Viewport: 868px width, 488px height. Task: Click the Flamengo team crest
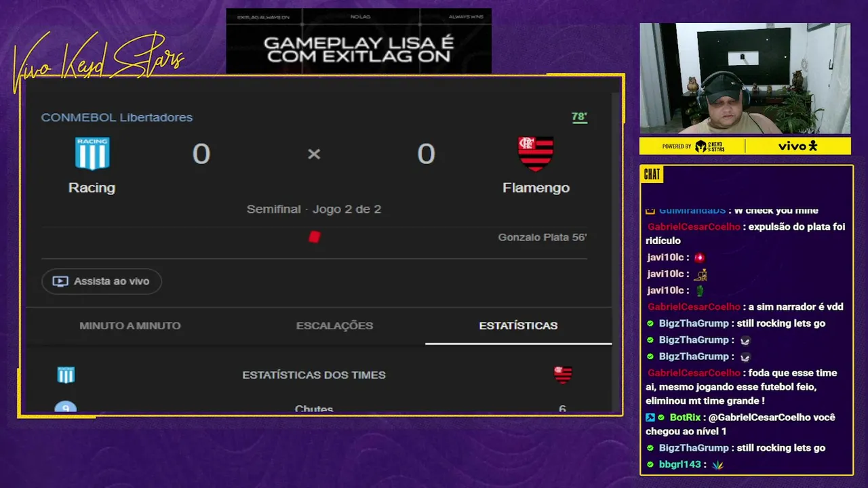(536, 154)
